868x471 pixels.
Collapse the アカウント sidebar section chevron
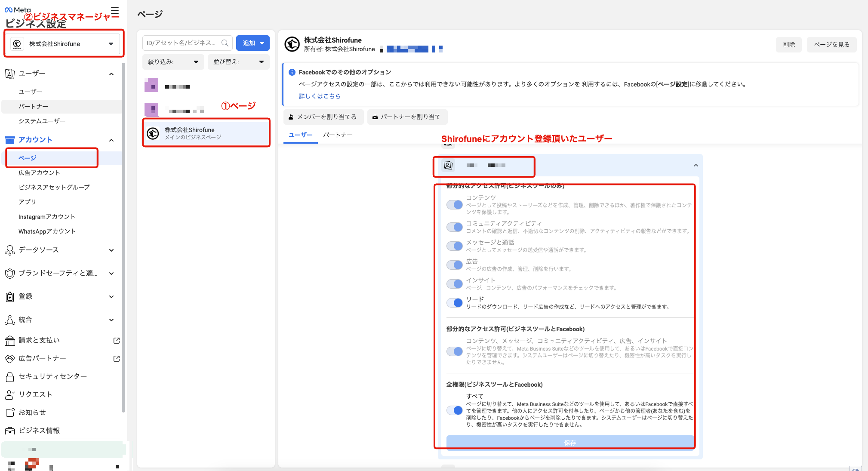[111, 140]
